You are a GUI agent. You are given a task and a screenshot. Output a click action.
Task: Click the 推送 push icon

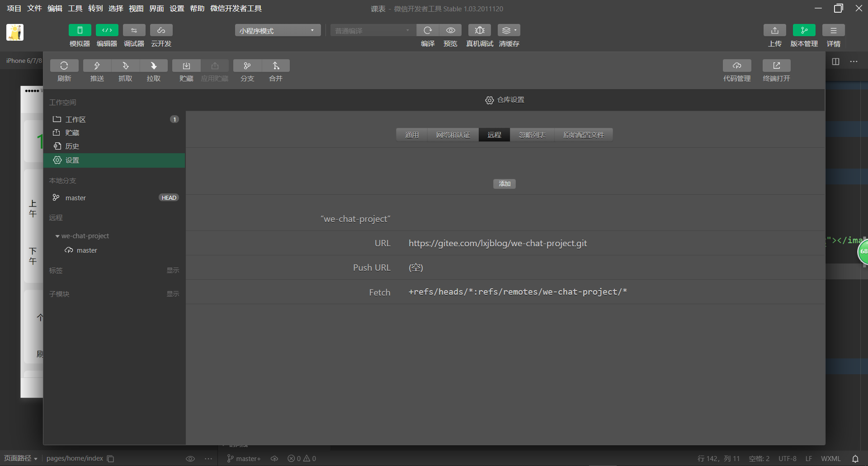97,66
